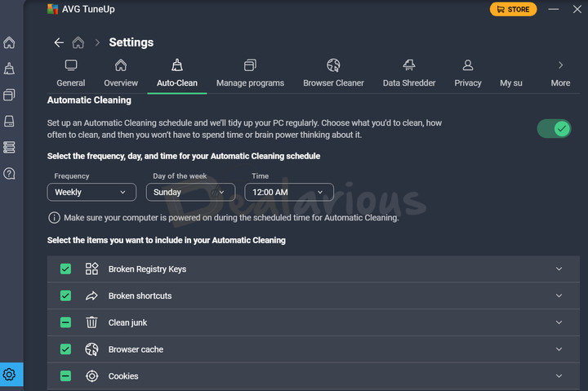Screen dimensions: 588x391
Task: Switch to the Overview tab
Action: tap(121, 73)
